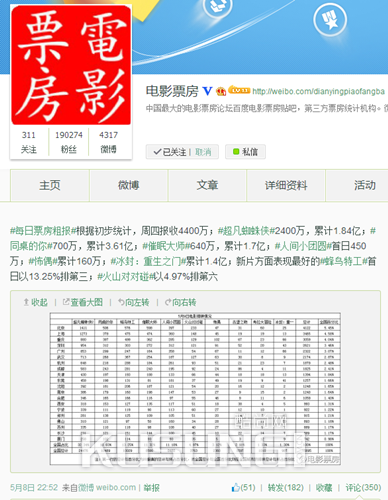Click the box office table image

(195, 389)
